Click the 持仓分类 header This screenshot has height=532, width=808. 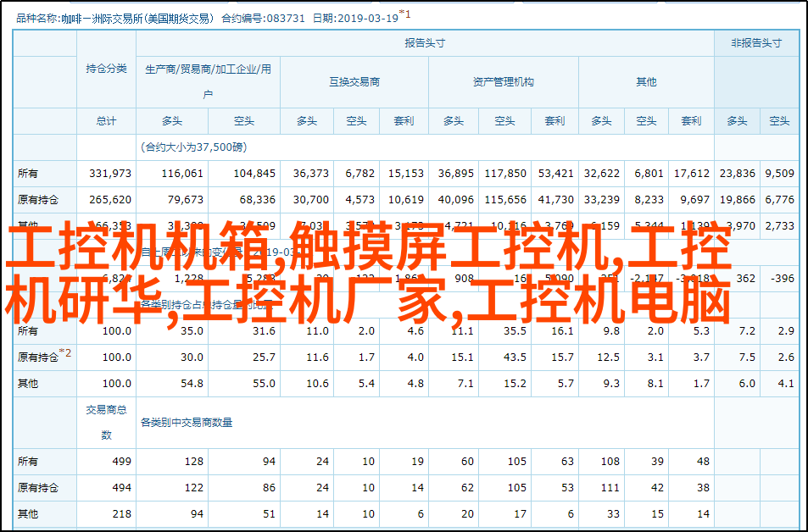coord(106,69)
